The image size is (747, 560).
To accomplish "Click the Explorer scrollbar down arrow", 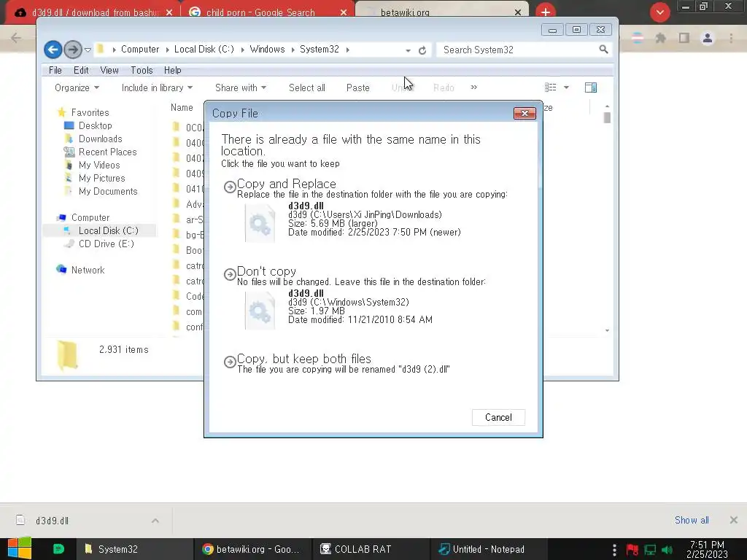I will coord(607,330).
